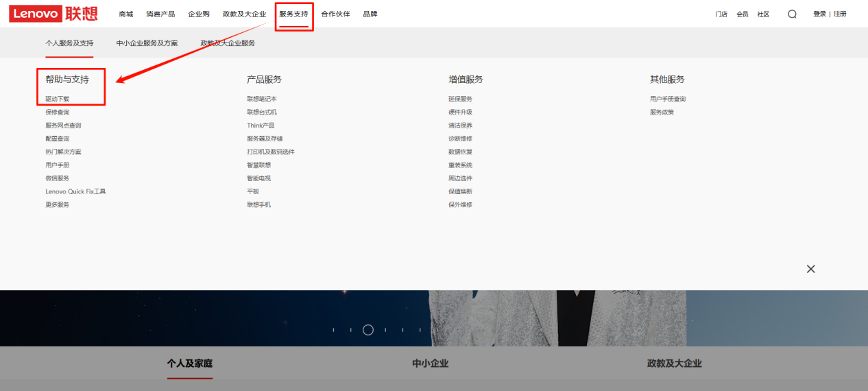868x391 pixels.
Task: Go to the 社区 link
Action: tap(763, 14)
